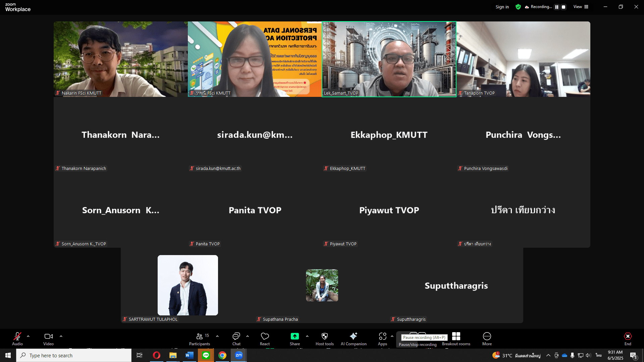Screen dimensions: 644x362
Task: Open Host tools shield menu
Action: (x=325, y=339)
